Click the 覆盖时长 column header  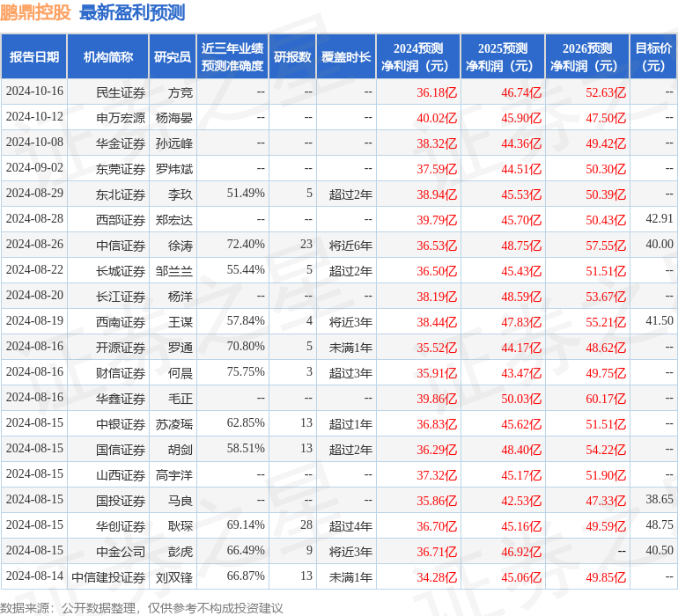[x=346, y=56]
